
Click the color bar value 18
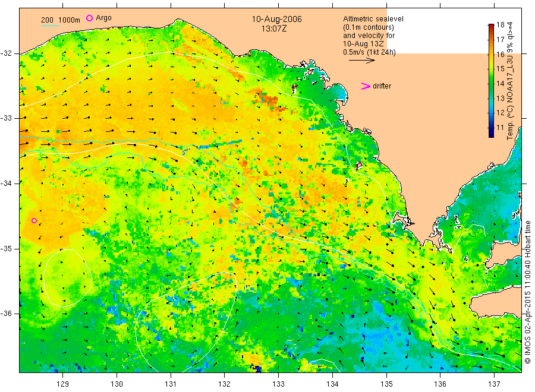pyautogui.click(x=501, y=24)
